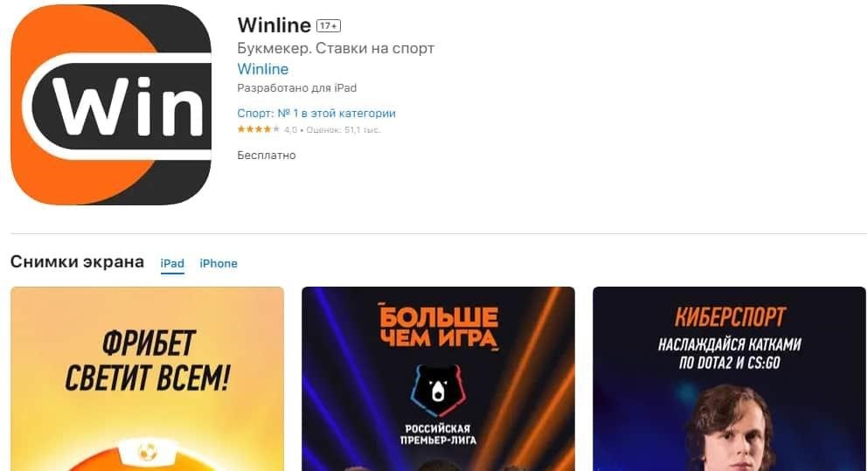Open the Больше чем игра screenshot
Image resolution: width=868 pixels, height=471 pixels.
[x=439, y=378]
